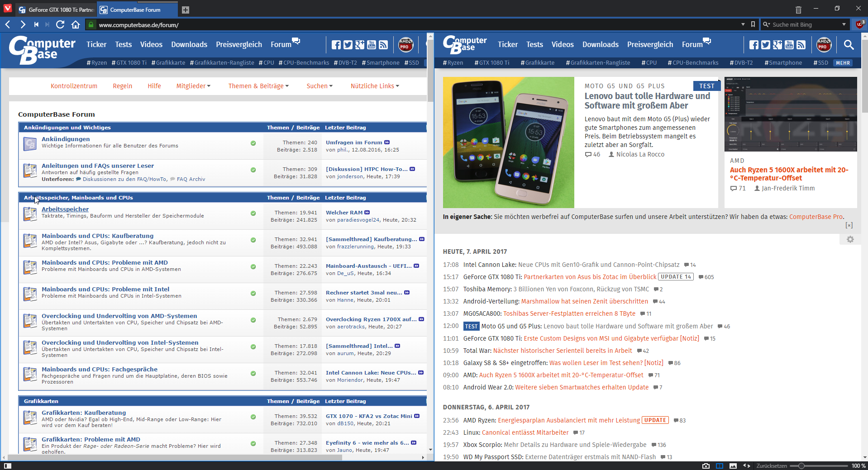Open the address bar history dropdown

[x=743, y=24]
